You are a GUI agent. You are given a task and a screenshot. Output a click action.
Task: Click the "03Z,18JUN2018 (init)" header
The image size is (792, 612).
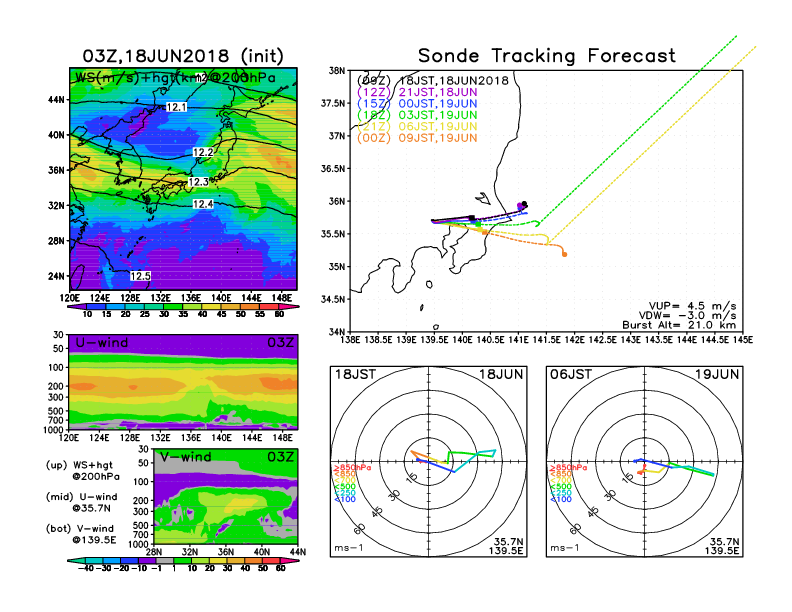coord(183,56)
